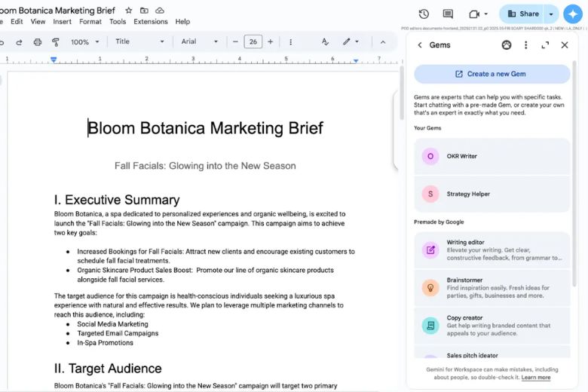
Task: Click the right indent ruler marker
Action: coord(356,60)
